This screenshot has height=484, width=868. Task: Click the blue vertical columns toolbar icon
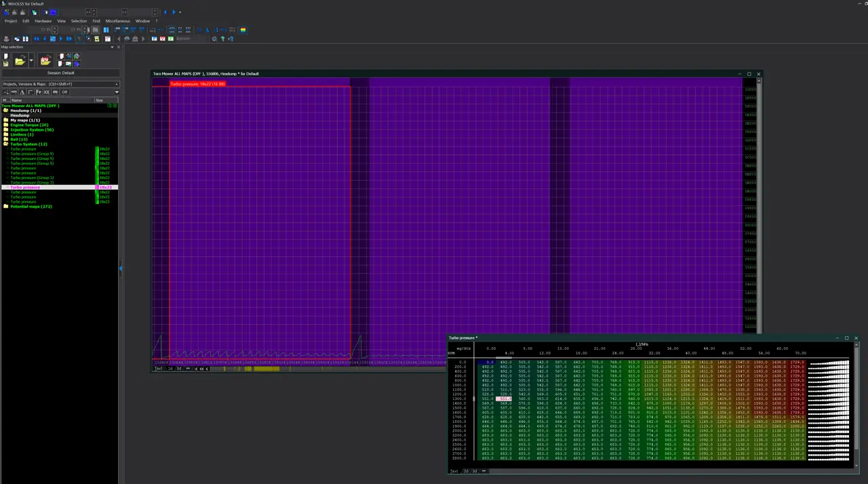(x=106, y=30)
